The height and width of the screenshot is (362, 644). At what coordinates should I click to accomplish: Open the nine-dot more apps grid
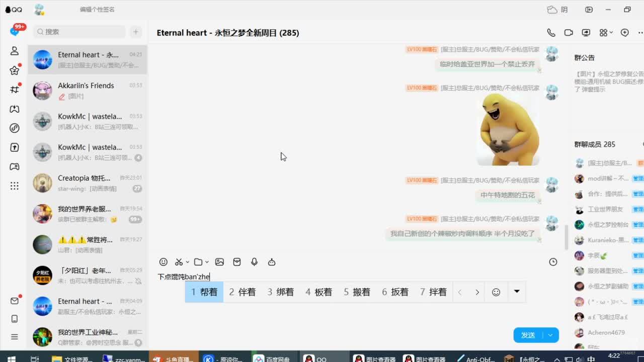[15, 186]
